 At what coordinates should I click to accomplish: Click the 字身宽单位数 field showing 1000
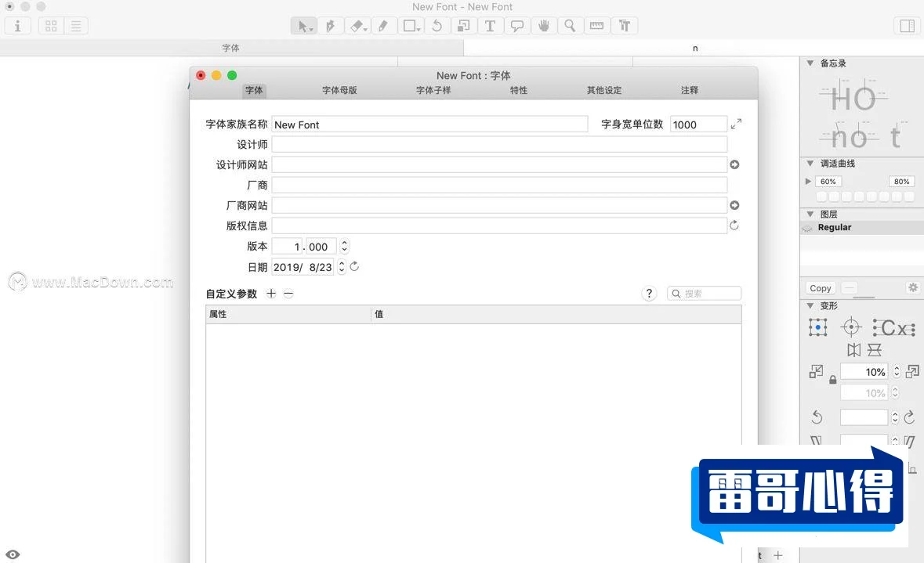point(698,125)
